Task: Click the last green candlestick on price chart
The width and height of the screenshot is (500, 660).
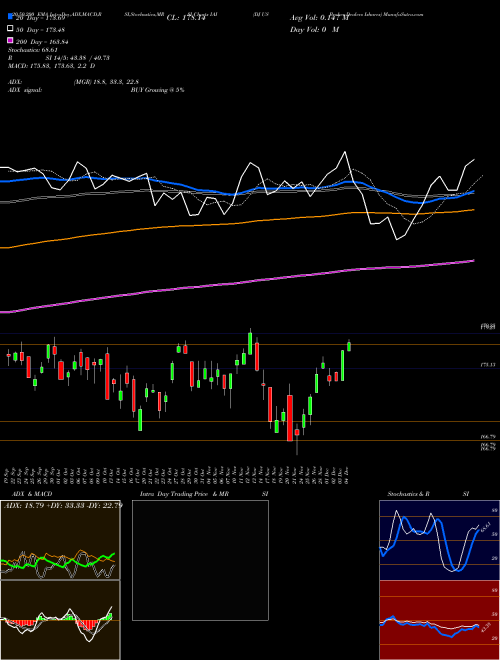Action: pos(349,346)
